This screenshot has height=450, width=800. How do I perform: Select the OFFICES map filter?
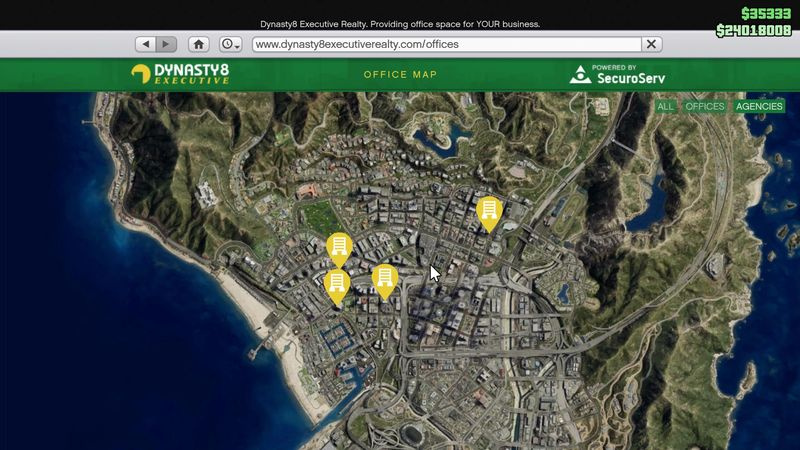[x=705, y=106]
